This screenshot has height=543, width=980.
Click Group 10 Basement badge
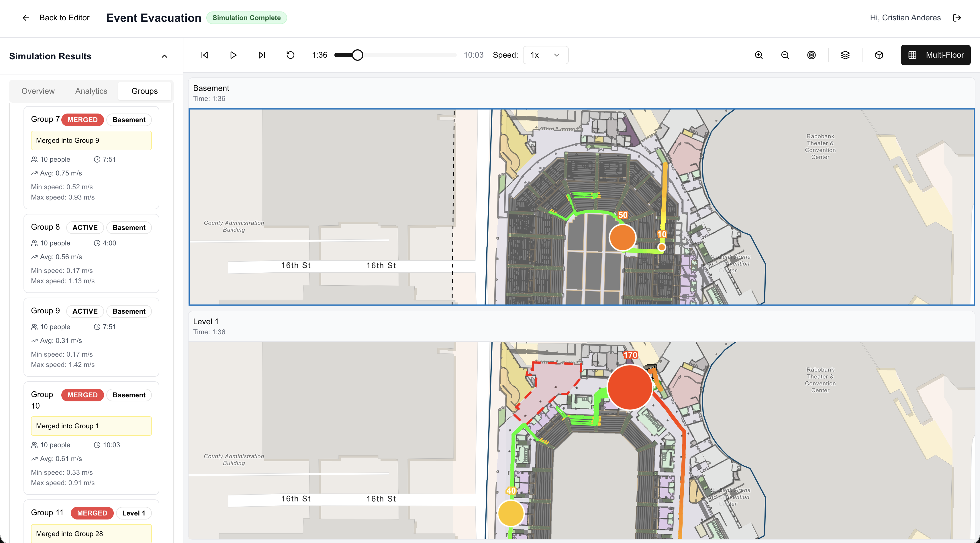click(129, 395)
